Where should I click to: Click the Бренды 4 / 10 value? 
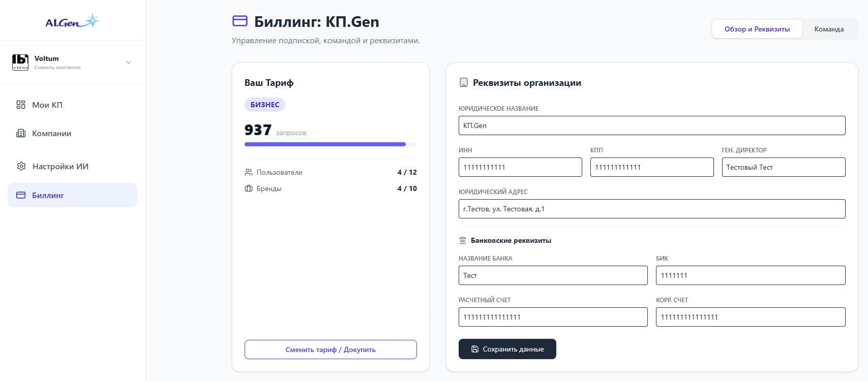407,188
